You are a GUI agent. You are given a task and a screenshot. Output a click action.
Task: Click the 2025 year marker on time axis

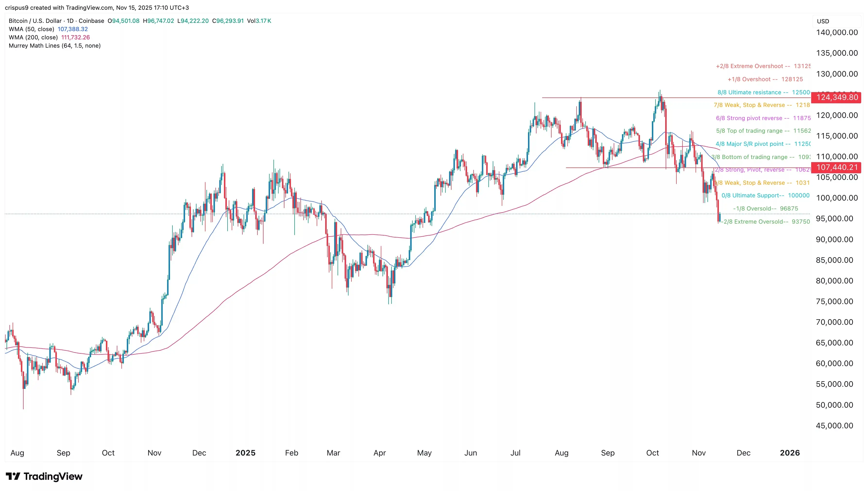pos(245,453)
